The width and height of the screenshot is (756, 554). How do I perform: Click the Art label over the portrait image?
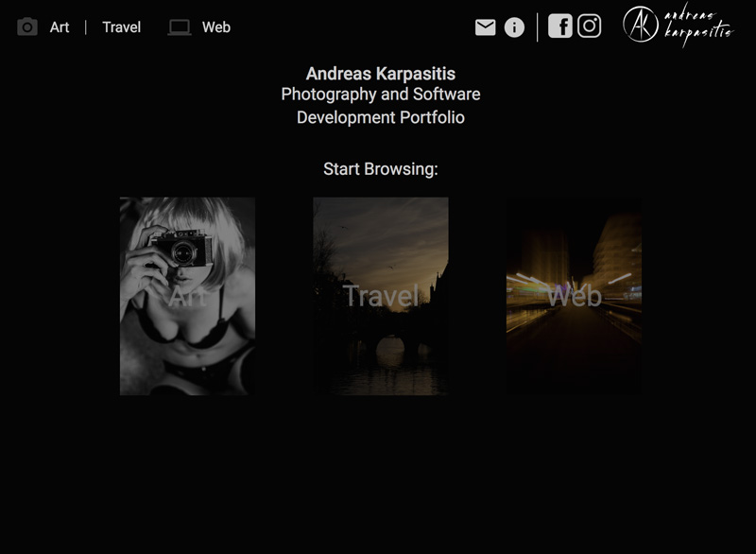[x=187, y=296]
